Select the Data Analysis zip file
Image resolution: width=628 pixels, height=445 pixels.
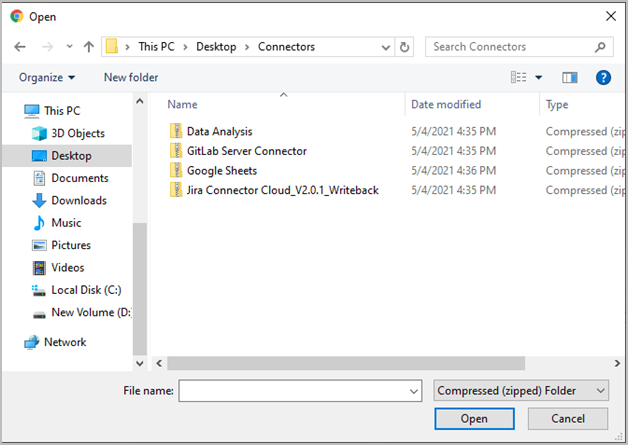pos(219,131)
